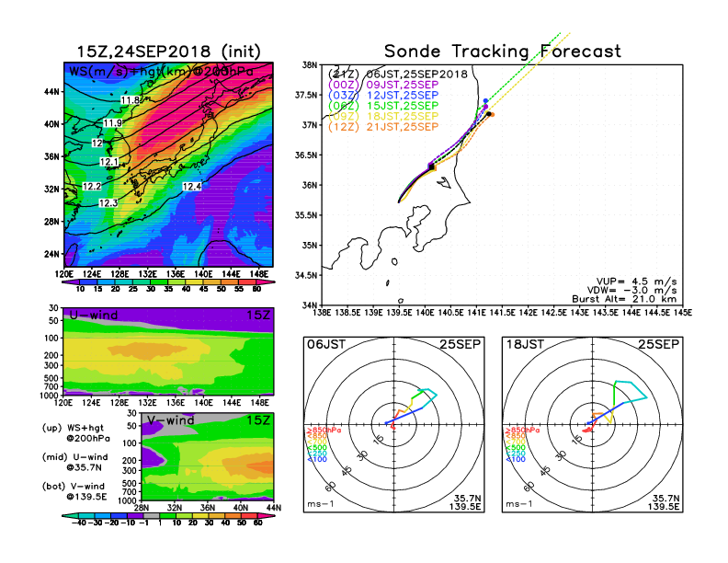Select the orange legend entry '(12Z) 21JST,25SEP'
The image size is (728, 563).
tap(383, 127)
